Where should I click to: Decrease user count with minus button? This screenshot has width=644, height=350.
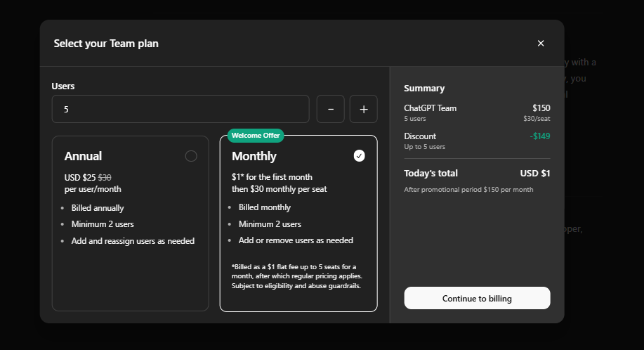point(331,109)
